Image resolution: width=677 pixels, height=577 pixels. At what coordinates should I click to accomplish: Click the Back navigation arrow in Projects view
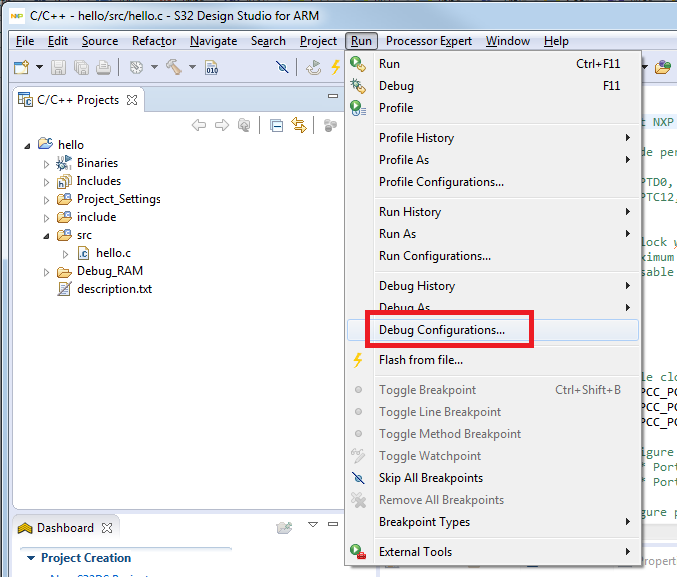pyautogui.click(x=199, y=125)
